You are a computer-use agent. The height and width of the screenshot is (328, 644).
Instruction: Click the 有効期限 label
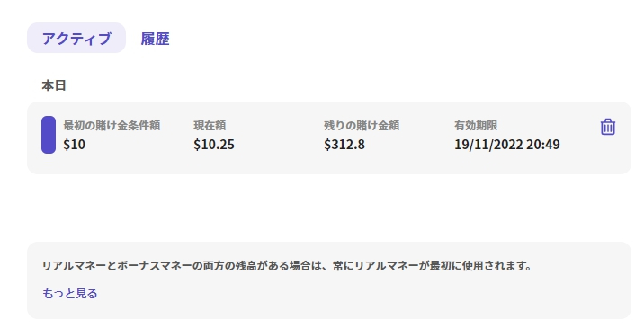point(476,125)
